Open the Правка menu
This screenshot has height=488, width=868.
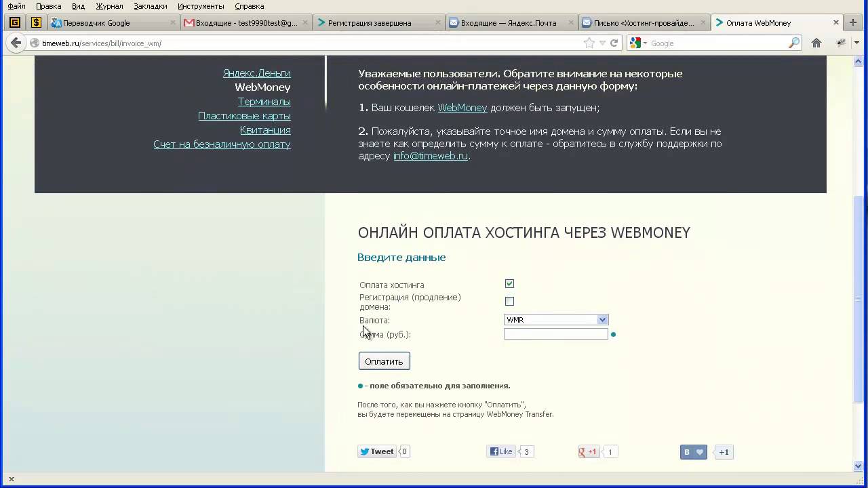[49, 6]
